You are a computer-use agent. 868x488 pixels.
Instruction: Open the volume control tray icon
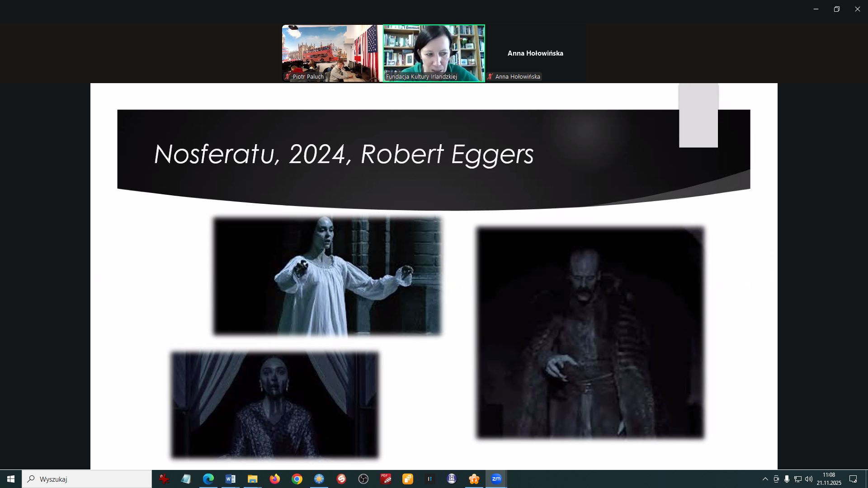click(x=809, y=479)
